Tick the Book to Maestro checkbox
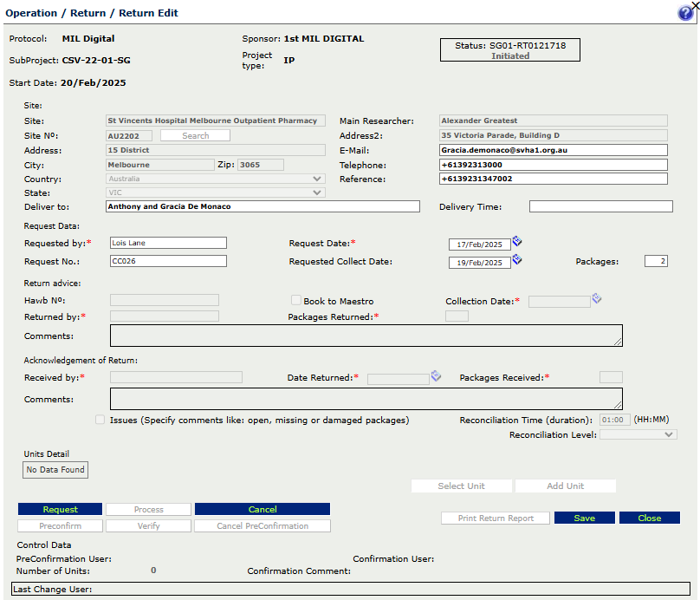Viewport: 700px width, 600px height. 296,300
